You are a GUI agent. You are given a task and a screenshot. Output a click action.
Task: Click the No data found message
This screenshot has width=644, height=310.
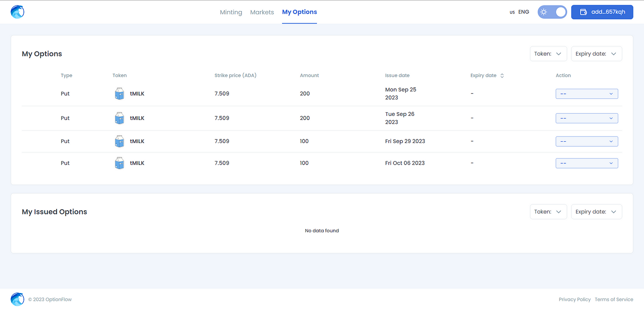pyautogui.click(x=322, y=231)
